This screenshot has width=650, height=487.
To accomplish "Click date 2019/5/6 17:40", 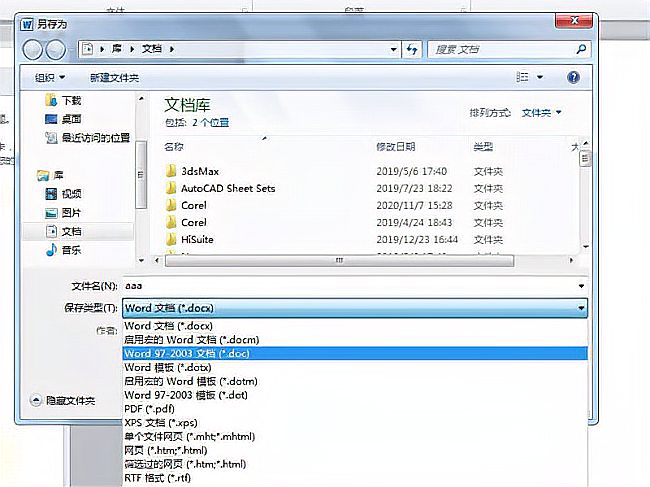I will coord(411,171).
